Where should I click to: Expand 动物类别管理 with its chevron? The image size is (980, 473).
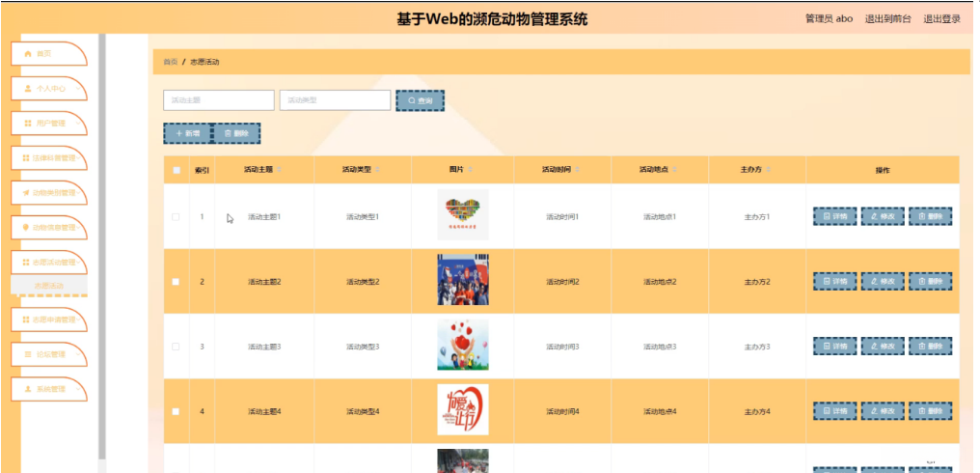point(78,193)
